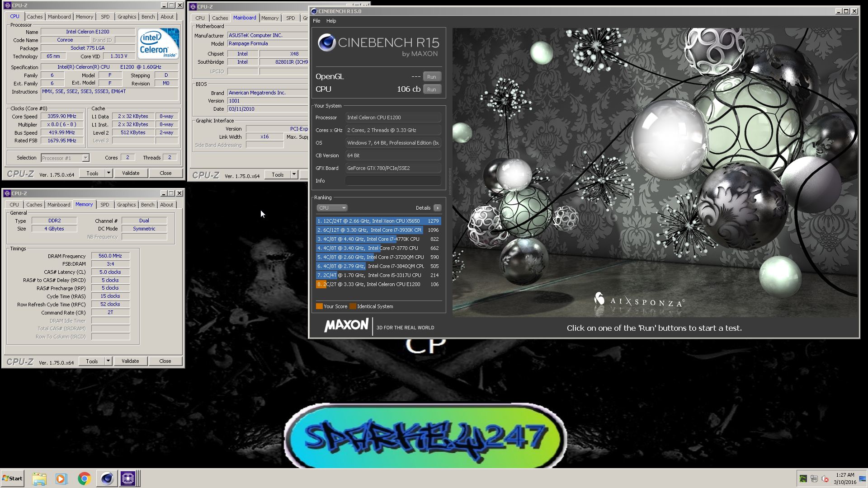This screenshot has width=868, height=488.
Task: Click the panel splitter handle in Cinebench
Action: 449,181
